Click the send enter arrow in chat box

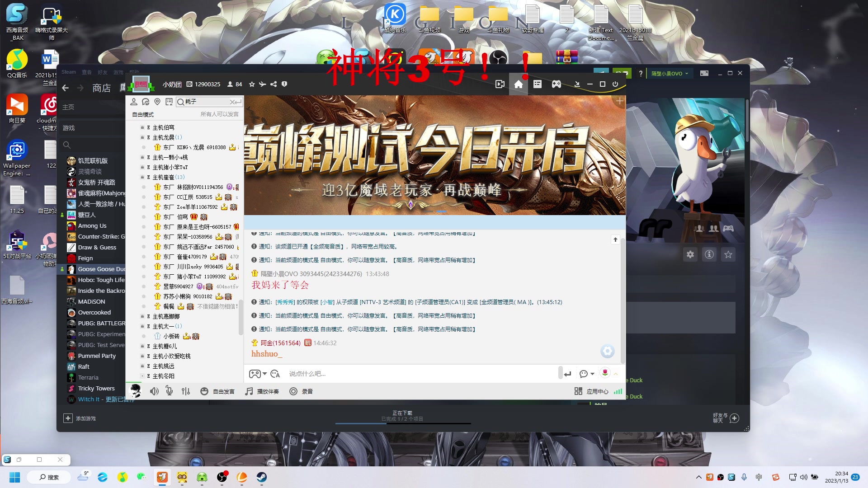tap(568, 374)
